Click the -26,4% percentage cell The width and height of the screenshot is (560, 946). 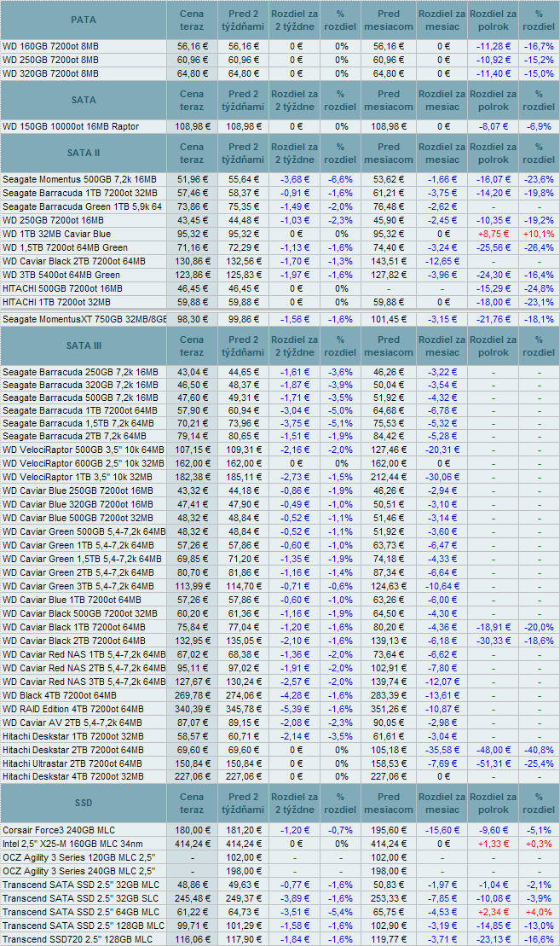(x=539, y=248)
